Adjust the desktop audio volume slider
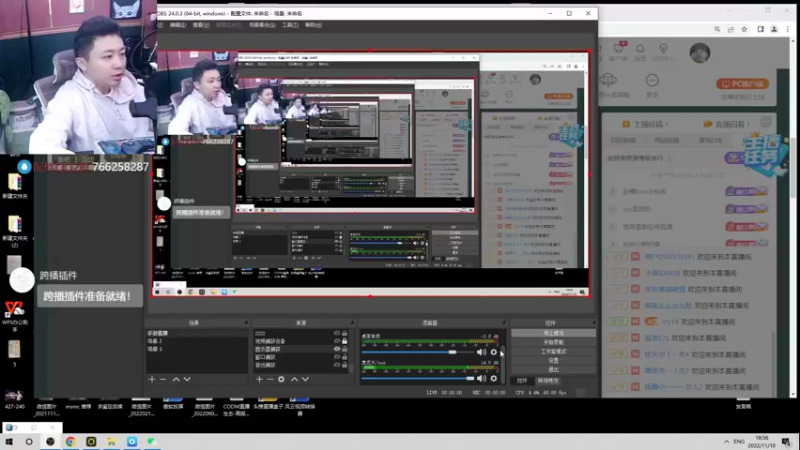Viewport: 800px width, 450px height. tap(453, 352)
